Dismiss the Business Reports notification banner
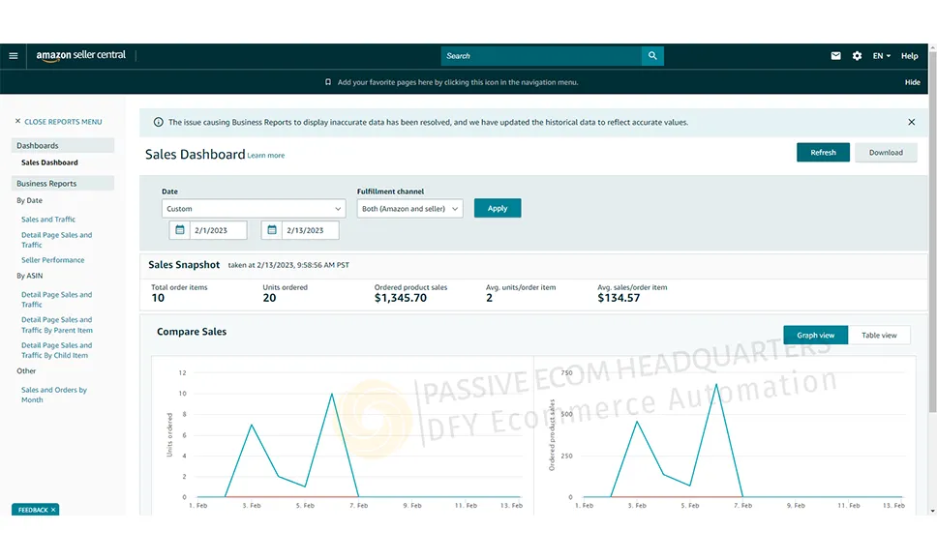Screen dimensions: 937x560 tap(911, 123)
